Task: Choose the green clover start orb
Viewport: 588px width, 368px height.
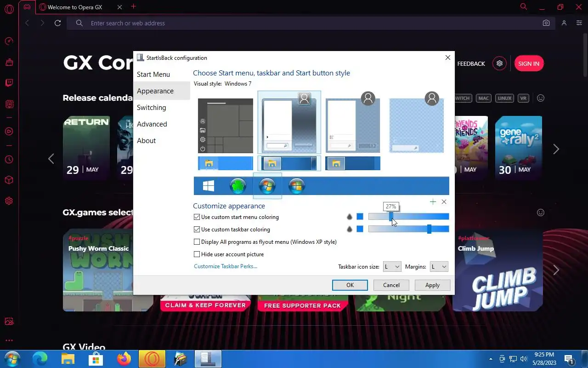Action: (x=238, y=186)
